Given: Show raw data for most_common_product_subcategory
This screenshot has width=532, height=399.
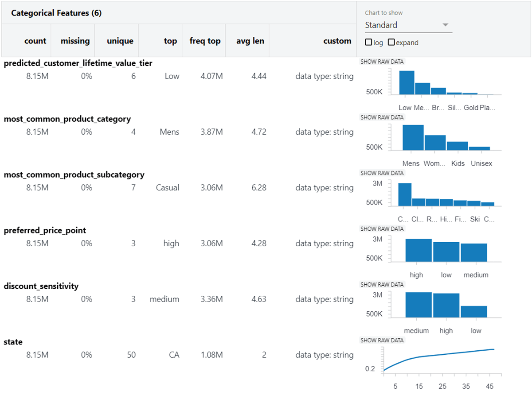Looking at the screenshot, I should click(382, 173).
